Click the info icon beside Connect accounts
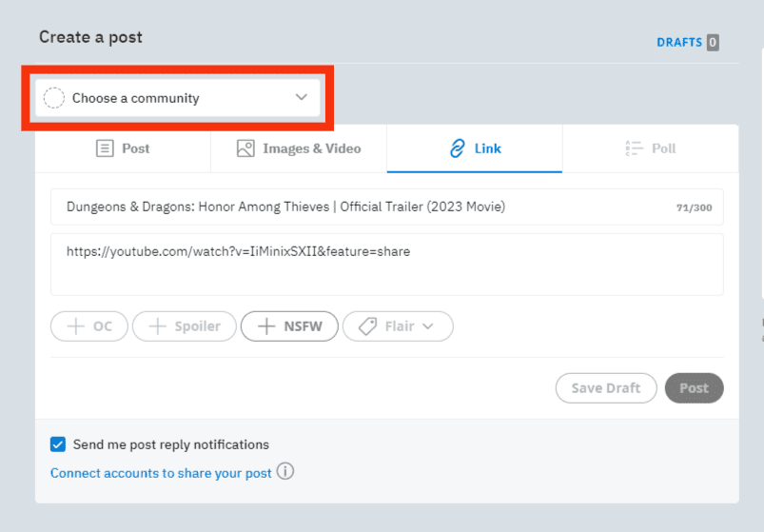The image size is (764, 532). pyautogui.click(x=285, y=472)
